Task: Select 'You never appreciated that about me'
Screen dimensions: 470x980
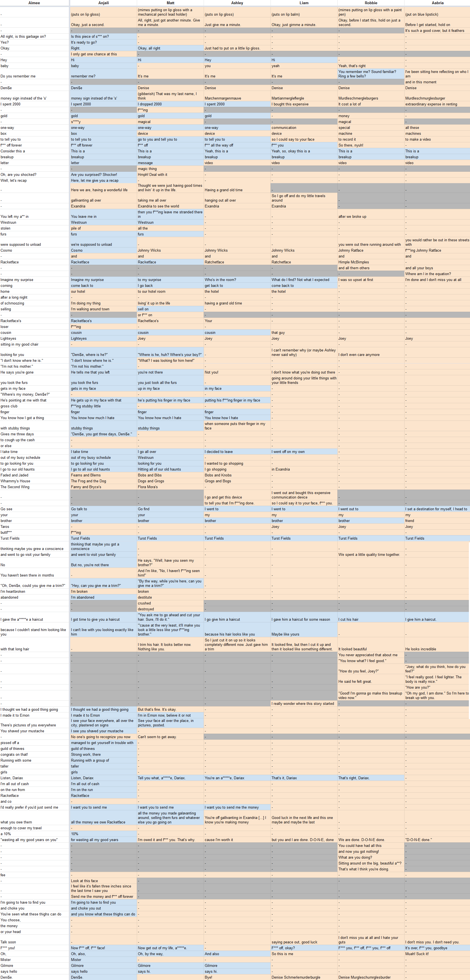Action: tap(371, 655)
